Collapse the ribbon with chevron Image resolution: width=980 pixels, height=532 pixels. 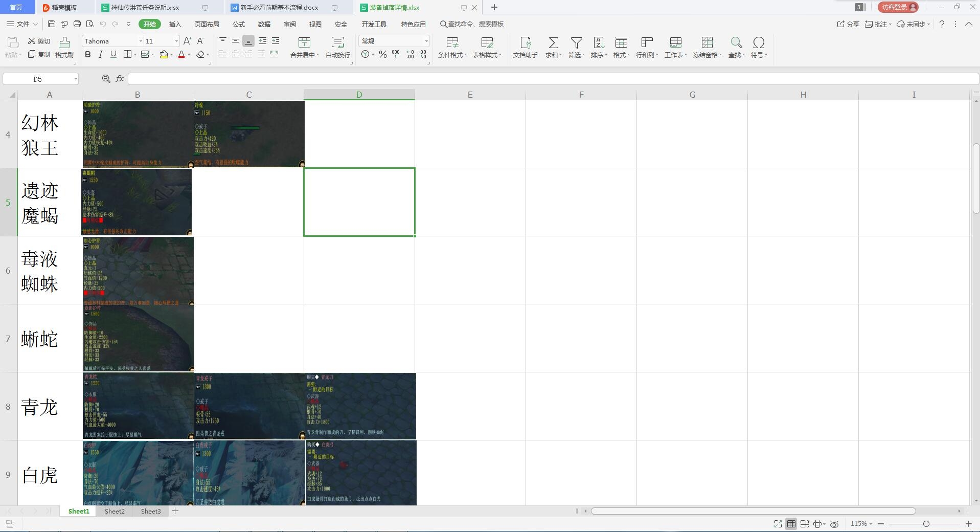tap(968, 24)
